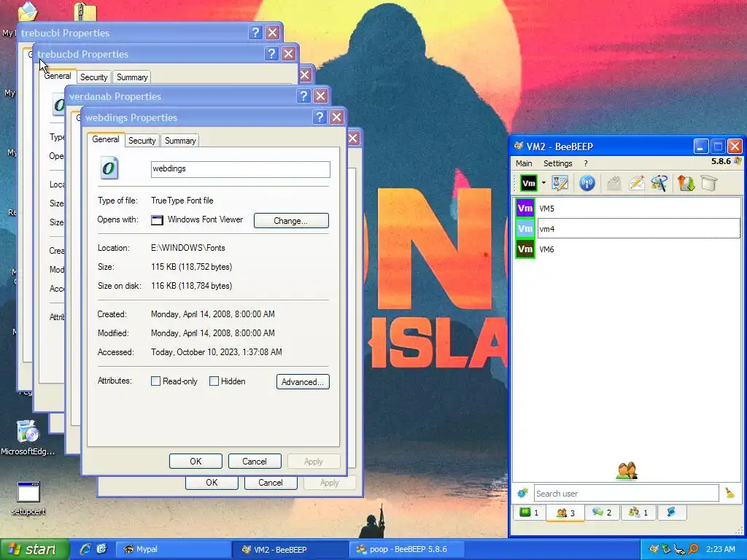This screenshot has width=747, height=560.
Task: Click the greyed-out icon next to broadcast button
Action: click(x=614, y=183)
